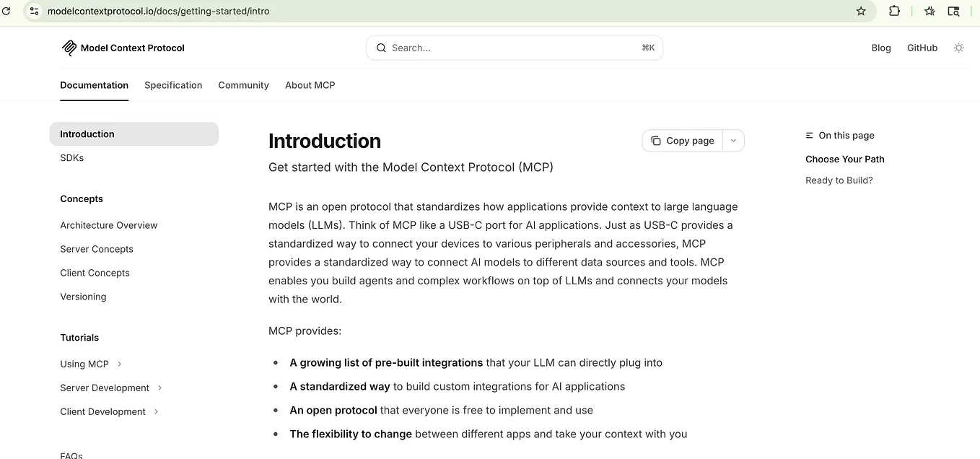Viewport: 980px width, 459px height.
Task: Click the clipboard icon on Copy page button
Action: click(x=657, y=141)
